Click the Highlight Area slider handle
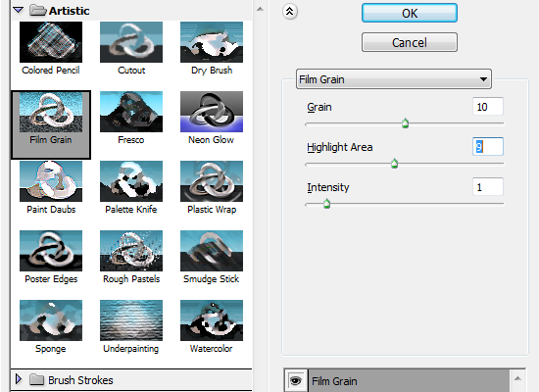Image resolution: width=539 pixels, height=392 pixels. [x=394, y=164]
